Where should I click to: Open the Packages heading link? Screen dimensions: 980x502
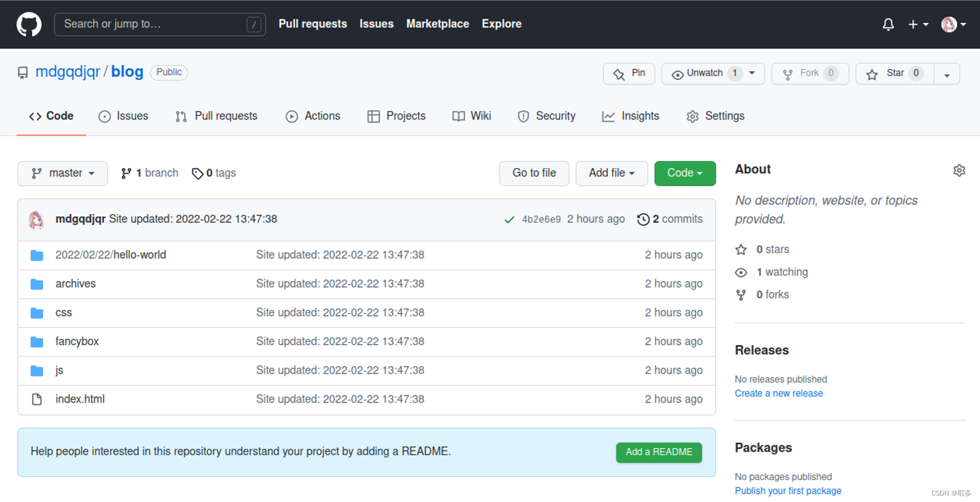pos(763,448)
